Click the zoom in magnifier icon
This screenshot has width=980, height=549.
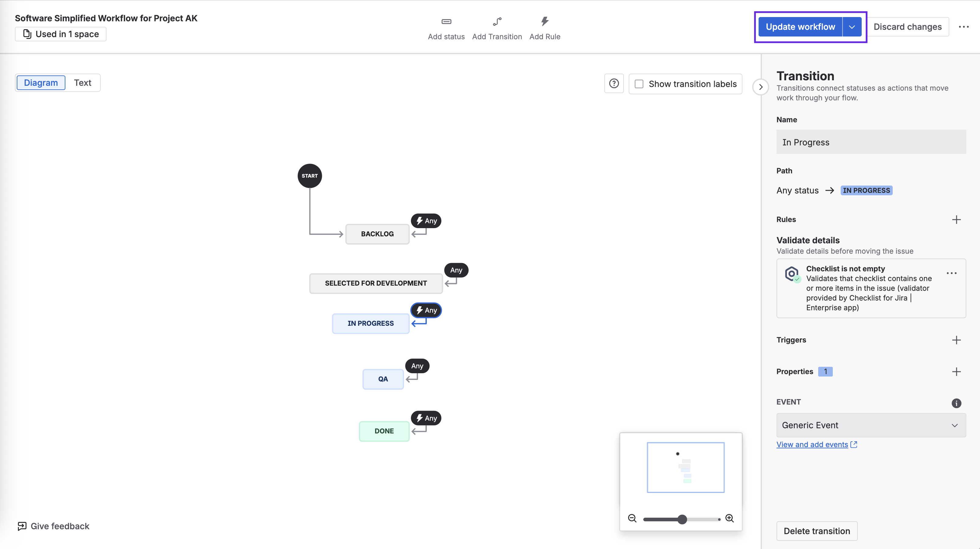tap(729, 518)
